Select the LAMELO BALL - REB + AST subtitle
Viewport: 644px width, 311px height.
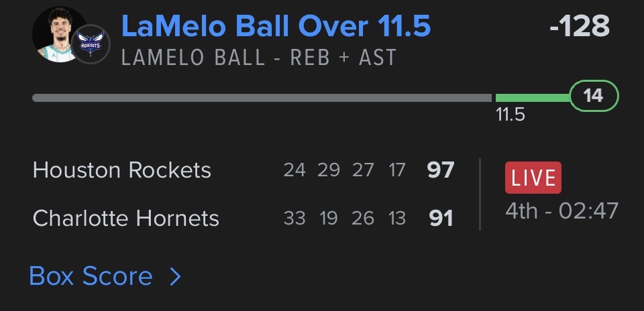[259, 58]
